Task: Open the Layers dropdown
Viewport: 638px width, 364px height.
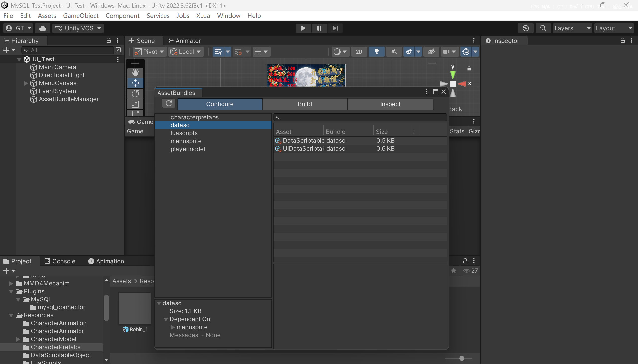Action: [572, 28]
